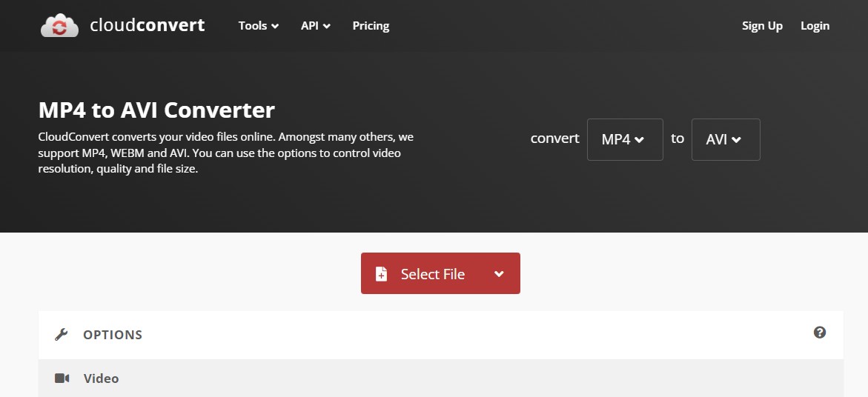Click the cloudconvert brand name text
The width and height of the screenshot is (868, 397).
point(148,25)
